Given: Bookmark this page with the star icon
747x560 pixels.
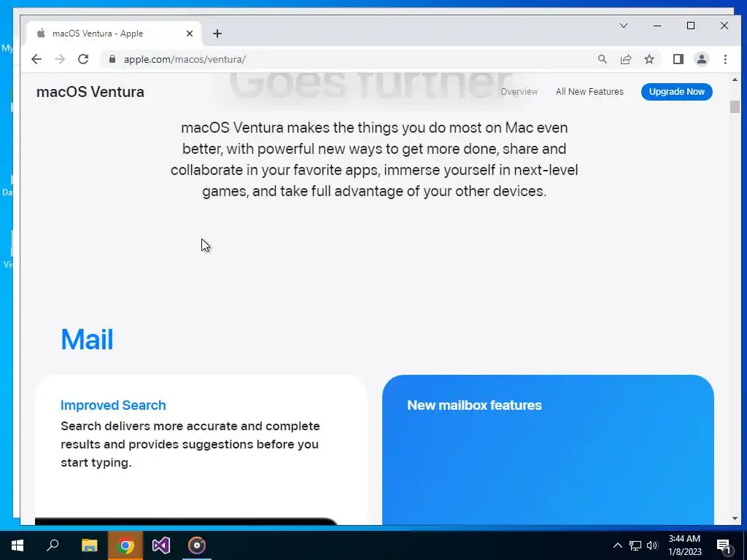Looking at the screenshot, I should tap(649, 59).
